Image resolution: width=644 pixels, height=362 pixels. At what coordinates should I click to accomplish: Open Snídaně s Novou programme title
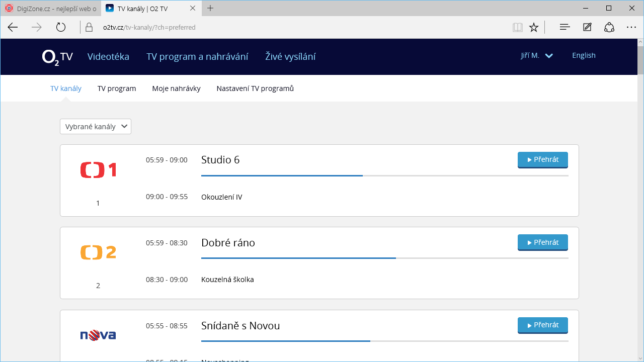click(x=240, y=326)
